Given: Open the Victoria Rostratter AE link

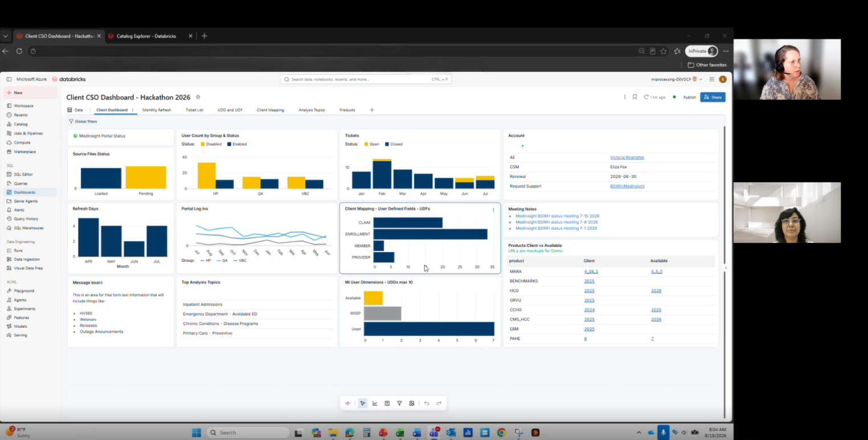Looking at the screenshot, I should pos(627,157).
